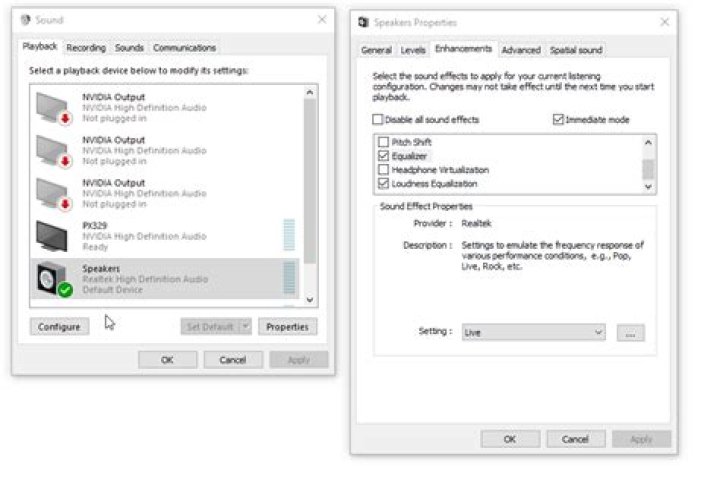
Task: Click the PX329 monitor device icon
Action: (x=52, y=236)
